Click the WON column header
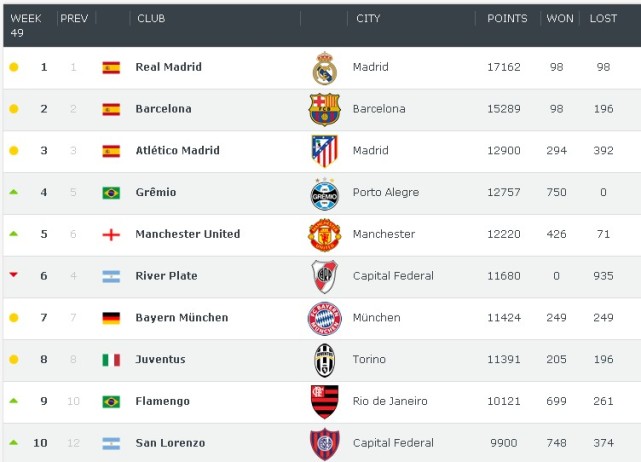Screen dimensions: 641x462 (560, 19)
